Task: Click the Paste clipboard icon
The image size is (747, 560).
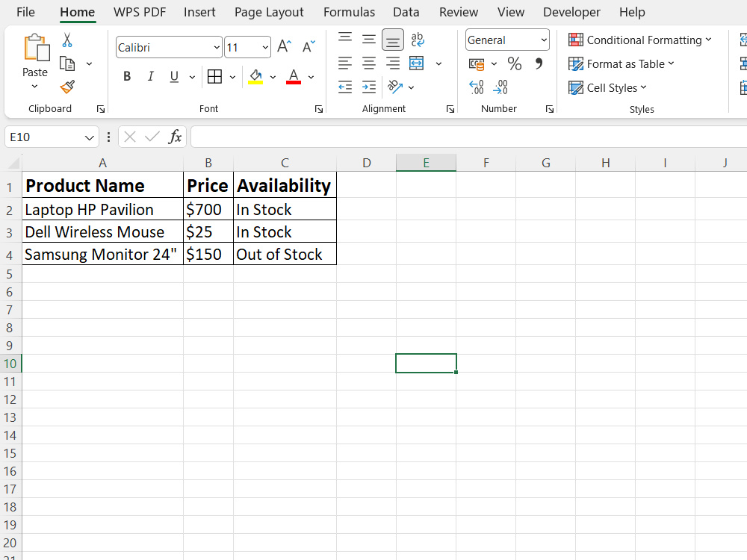Action: [36, 48]
